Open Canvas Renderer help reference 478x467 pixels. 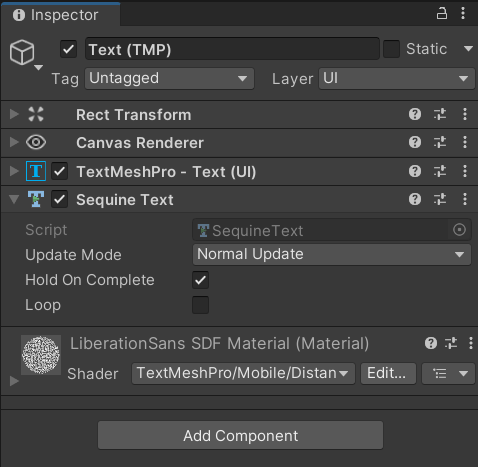(x=415, y=142)
